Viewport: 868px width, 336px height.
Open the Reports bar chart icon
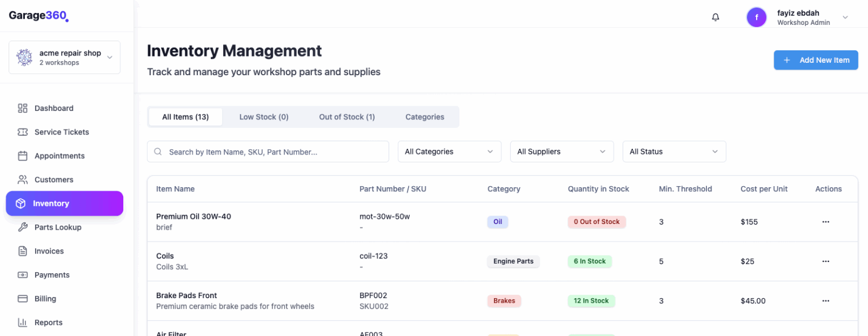pyautogui.click(x=23, y=322)
